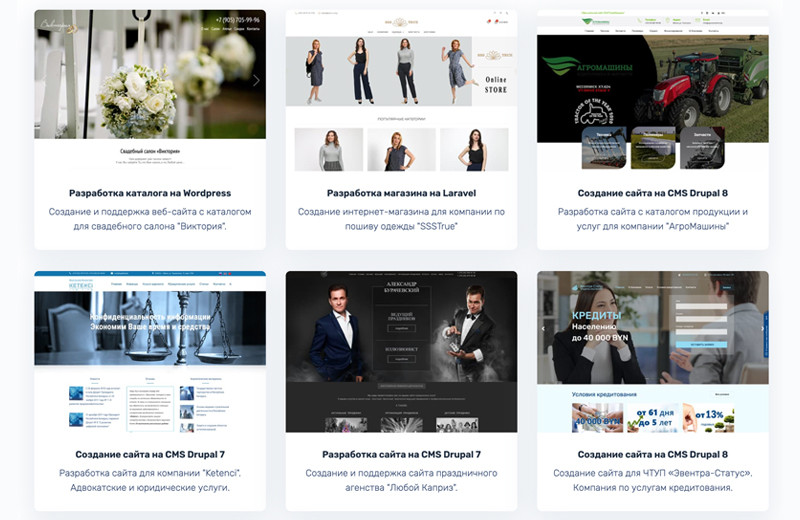Open the Любой Каприз agency thumbnail
The height and width of the screenshot is (520, 800).
(401, 352)
